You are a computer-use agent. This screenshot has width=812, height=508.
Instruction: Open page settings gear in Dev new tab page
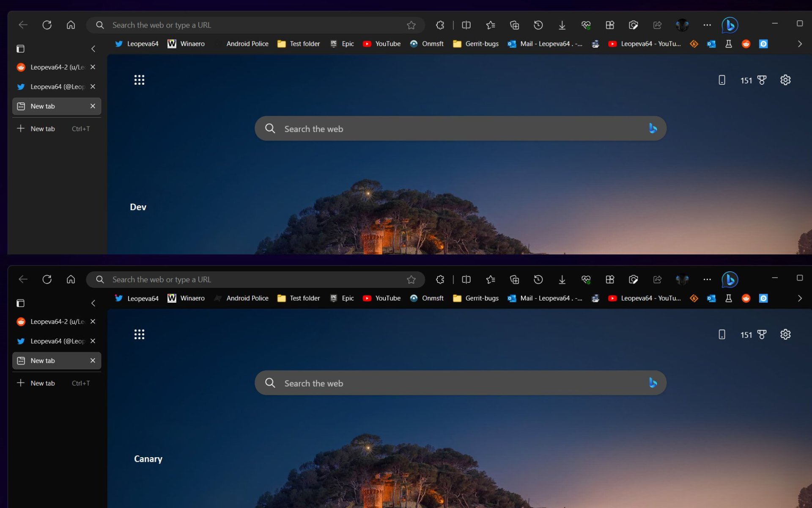(x=785, y=80)
